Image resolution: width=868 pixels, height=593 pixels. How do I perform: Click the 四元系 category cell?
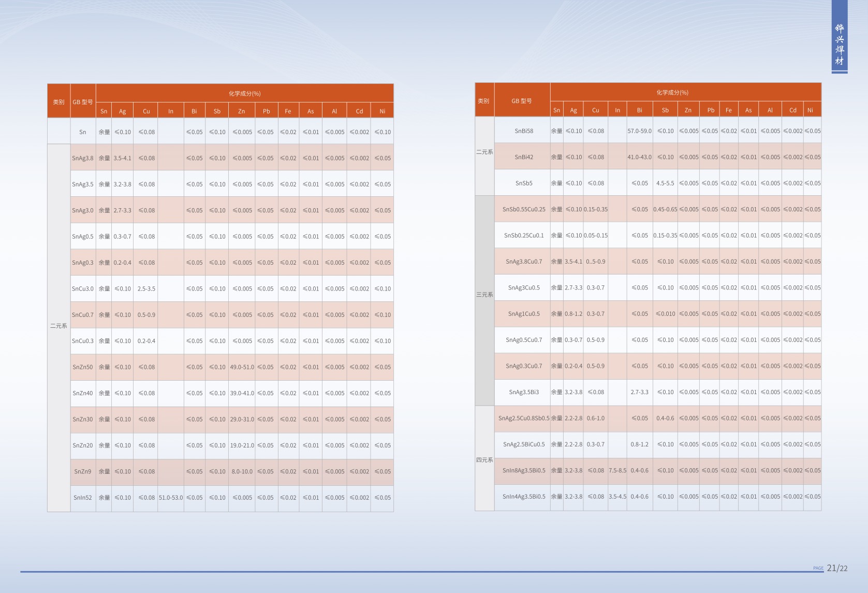[484, 459]
